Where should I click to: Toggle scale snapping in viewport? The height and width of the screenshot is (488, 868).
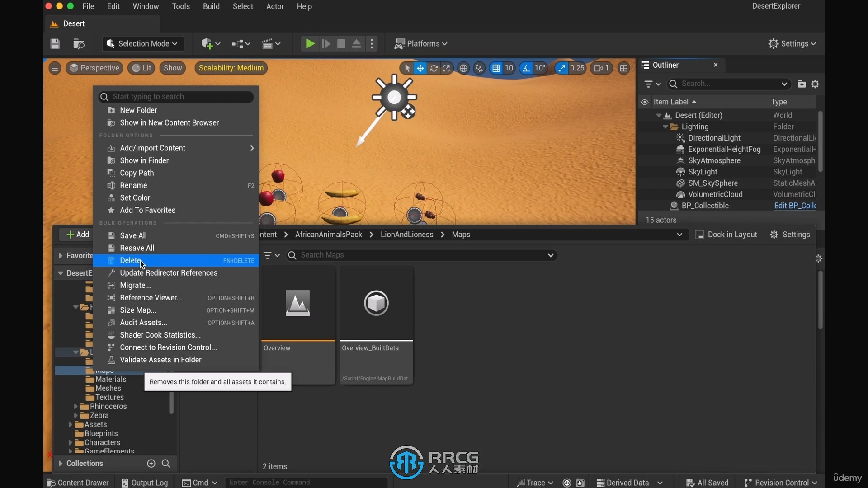pos(561,68)
